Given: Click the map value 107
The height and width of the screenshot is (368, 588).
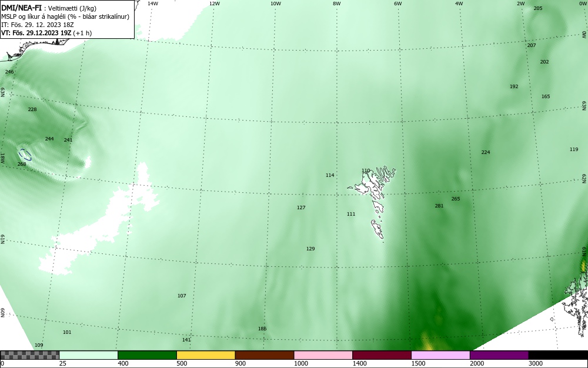Looking at the screenshot, I should 182,296.
